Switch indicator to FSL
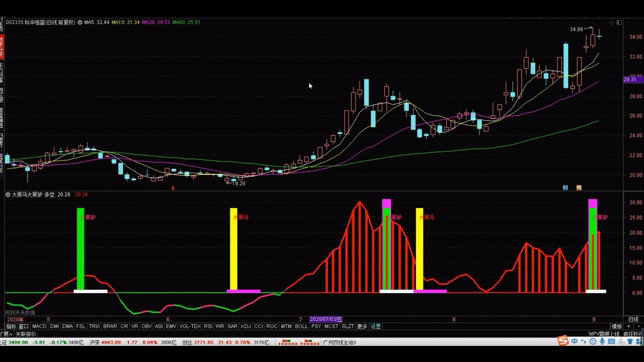This screenshot has width=644, height=362. [x=80, y=326]
